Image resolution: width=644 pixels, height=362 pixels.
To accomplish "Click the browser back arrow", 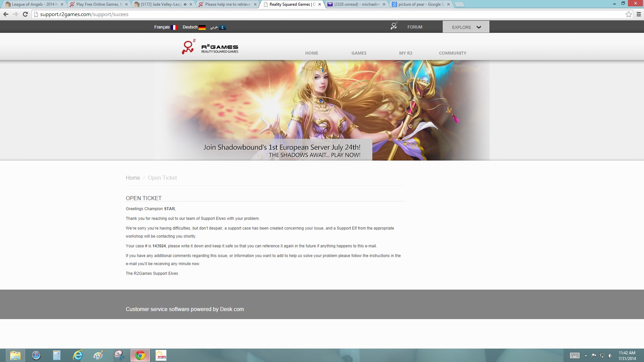I will coord(6,14).
